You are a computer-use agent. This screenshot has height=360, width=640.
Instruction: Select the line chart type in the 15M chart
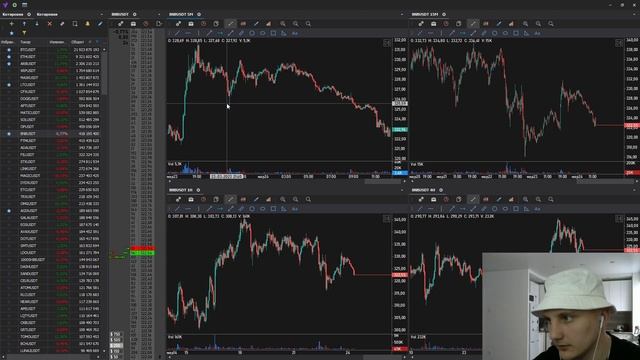pos(473,24)
